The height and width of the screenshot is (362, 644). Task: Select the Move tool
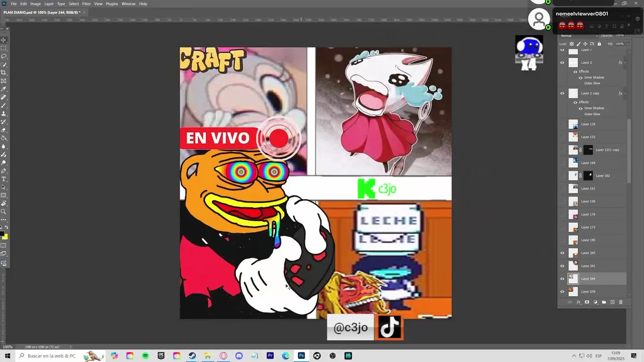pyautogui.click(x=4, y=40)
